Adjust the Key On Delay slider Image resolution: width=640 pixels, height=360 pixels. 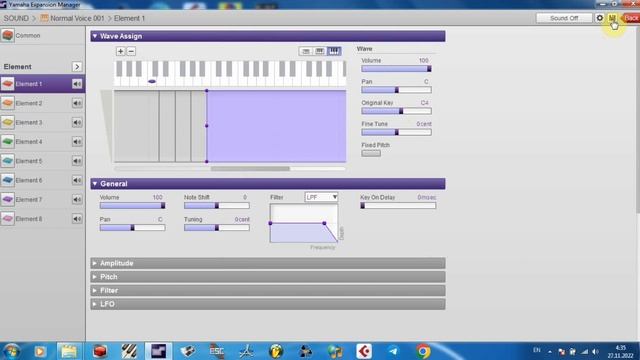click(x=398, y=206)
